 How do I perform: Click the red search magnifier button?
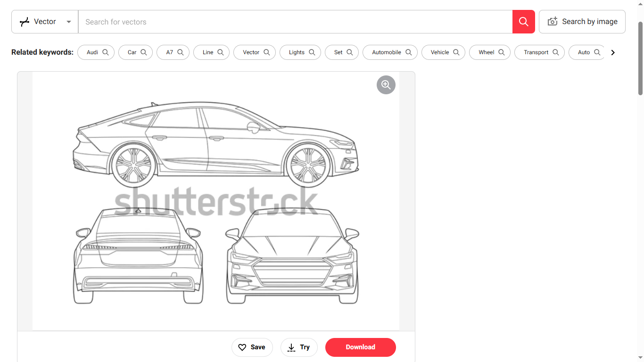click(x=523, y=22)
